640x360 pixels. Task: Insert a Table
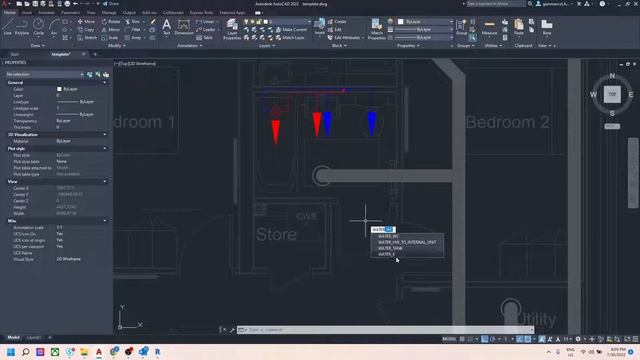pyautogui.click(x=204, y=38)
